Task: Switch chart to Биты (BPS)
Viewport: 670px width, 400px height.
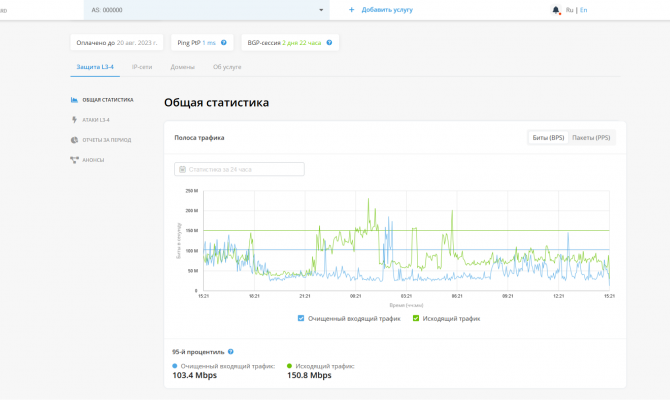Action: pos(548,138)
